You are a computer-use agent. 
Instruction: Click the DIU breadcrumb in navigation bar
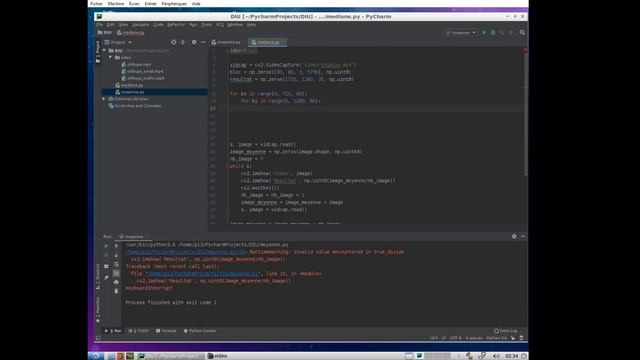[x=104, y=33]
